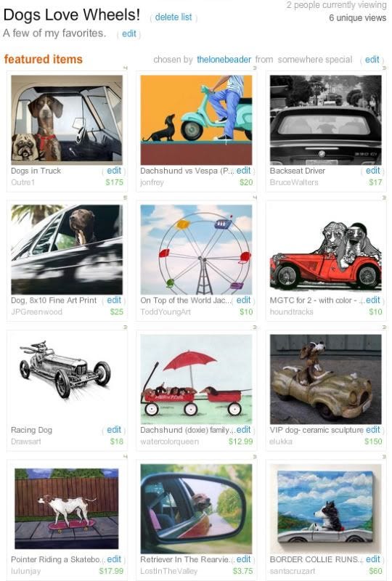
Task: Open the Dogs in Truck thumbnail
Action: click(67, 120)
